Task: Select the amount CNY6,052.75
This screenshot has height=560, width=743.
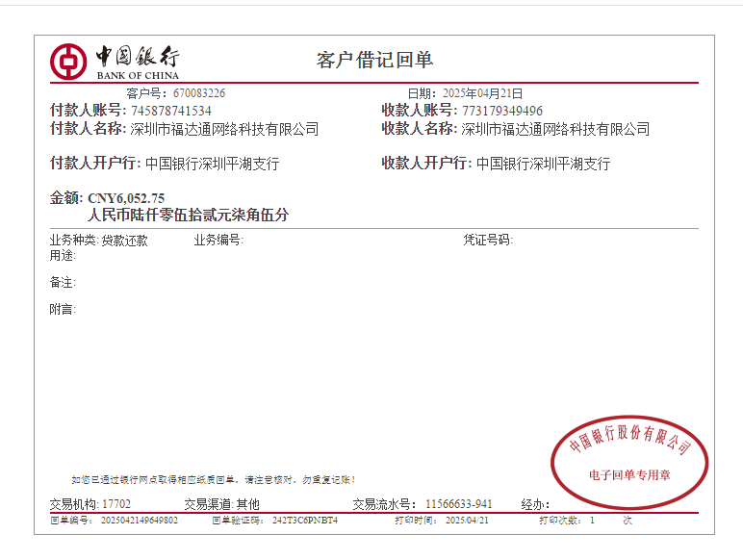Action: (126, 198)
